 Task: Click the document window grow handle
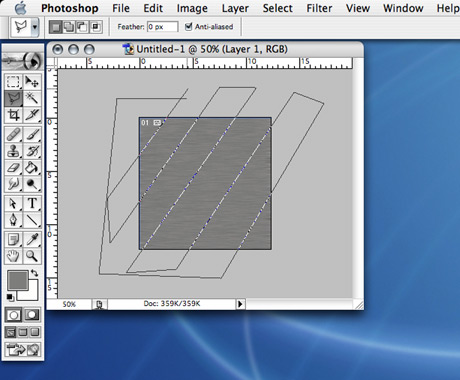tap(359, 304)
